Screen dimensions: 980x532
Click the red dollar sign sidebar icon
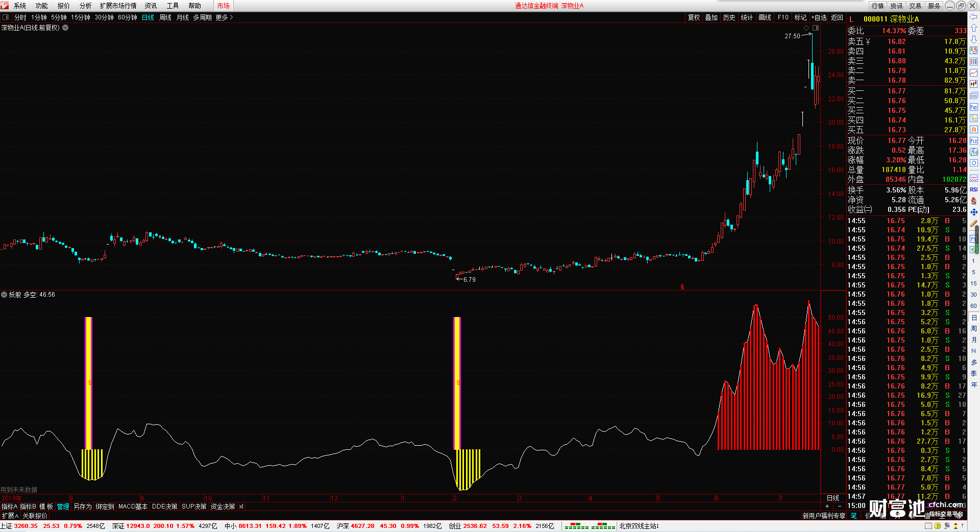(974, 201)
